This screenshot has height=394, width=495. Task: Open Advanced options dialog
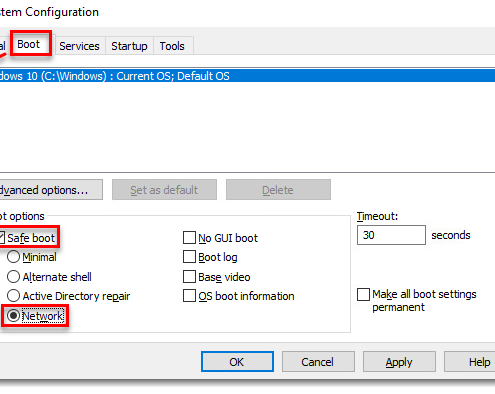click(51, 190)
